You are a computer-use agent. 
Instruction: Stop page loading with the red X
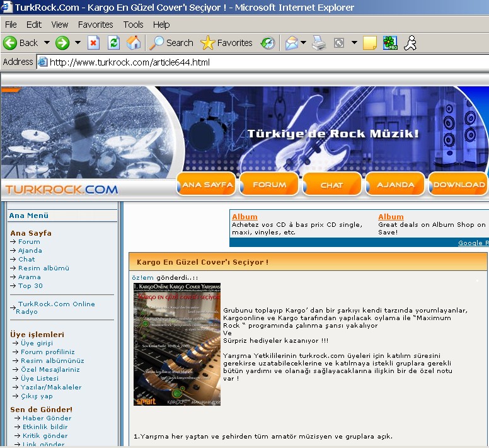[93, 43]
